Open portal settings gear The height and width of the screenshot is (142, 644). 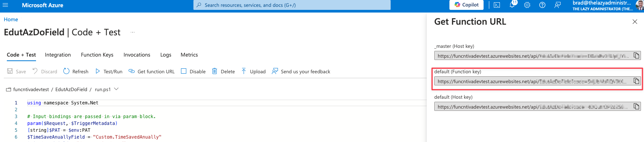click(x=527, y=5)
